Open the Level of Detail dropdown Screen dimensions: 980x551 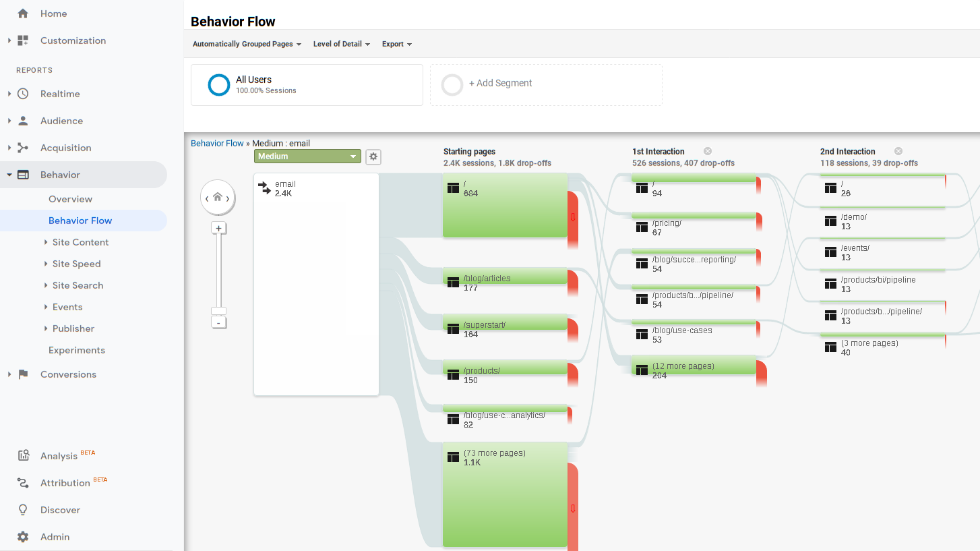[x=341, y=44]
